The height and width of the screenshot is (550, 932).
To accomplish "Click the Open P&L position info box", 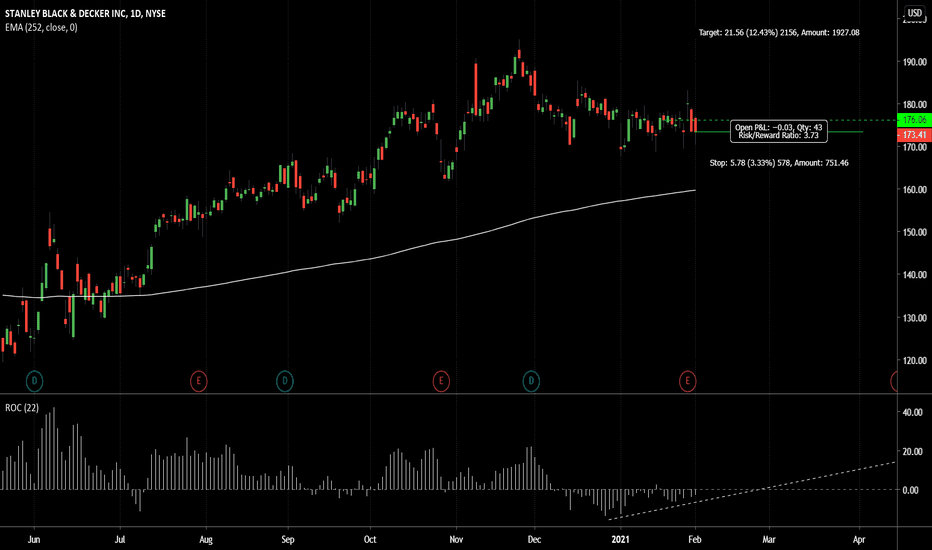I will pos(779,131).
